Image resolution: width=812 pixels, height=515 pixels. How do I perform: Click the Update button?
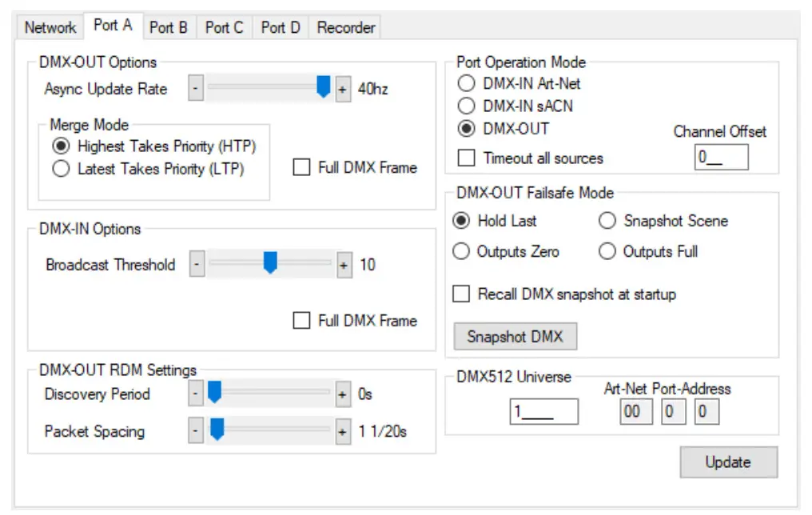(728, 461)
